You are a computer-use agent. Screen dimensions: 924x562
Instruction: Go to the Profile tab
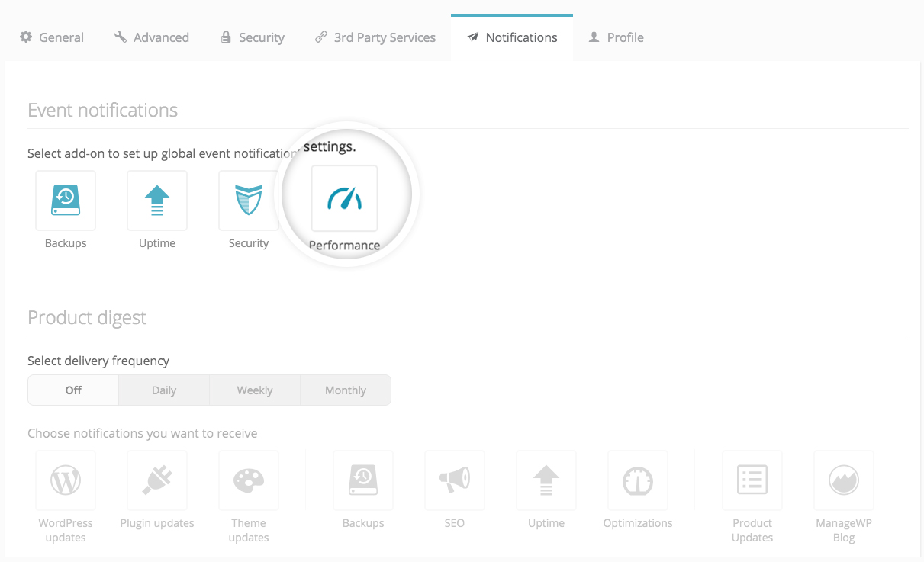coord(617,37)
